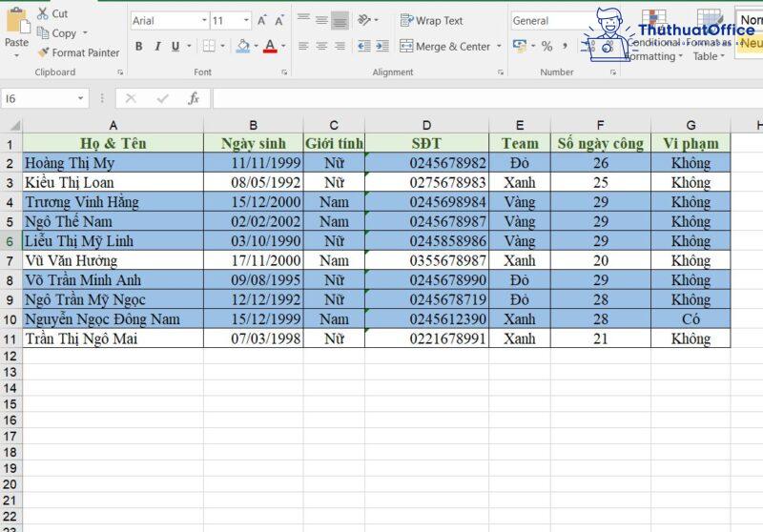Click header cell 'Team'
The width and height of the screenshot is (763, 532).
(x=520, y=143)
